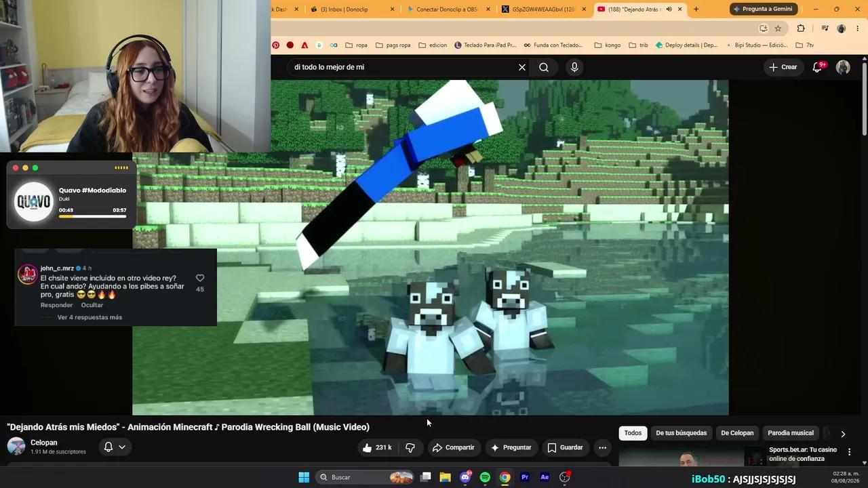Expand Ver 4 respuestas más replies
The height and width of the screenshot is (488, 868).
pyautogui.click(x=90, y=317)
